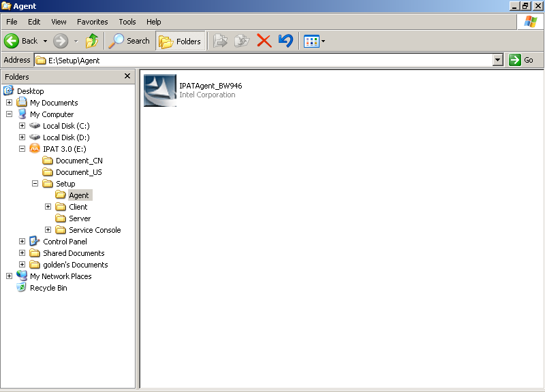This screenshot has height=392, width=545.
Task: Expand the Client folder node
Action: point(48,207)
